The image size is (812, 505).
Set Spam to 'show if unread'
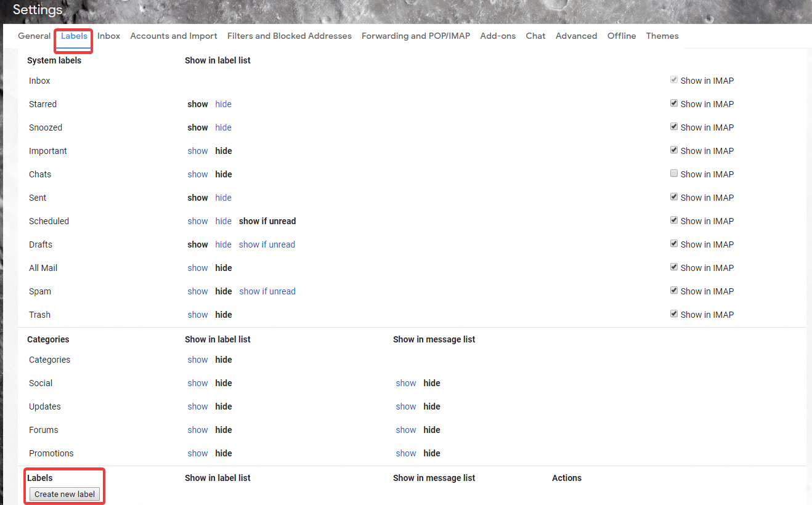pyautogui.click(x=267, y=291)
